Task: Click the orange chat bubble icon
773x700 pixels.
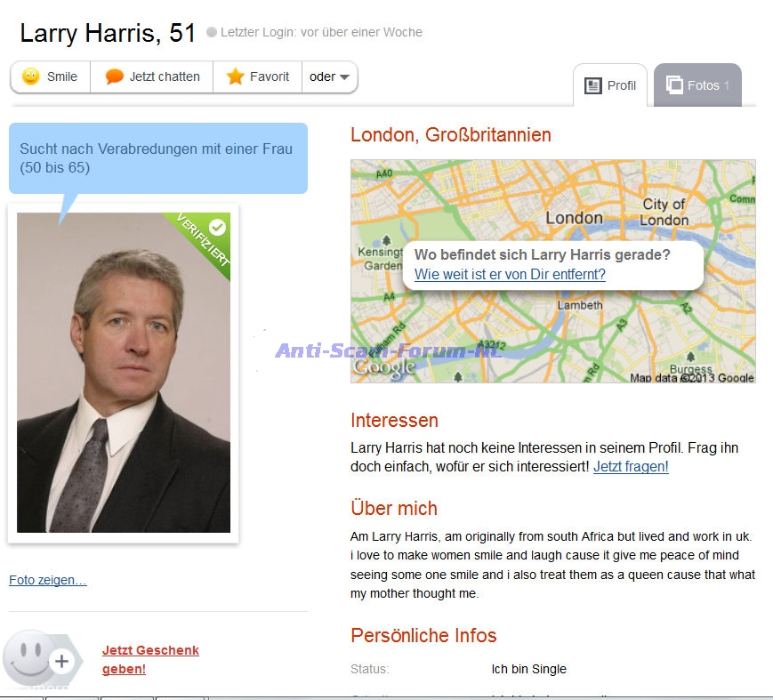Action: 114,76
